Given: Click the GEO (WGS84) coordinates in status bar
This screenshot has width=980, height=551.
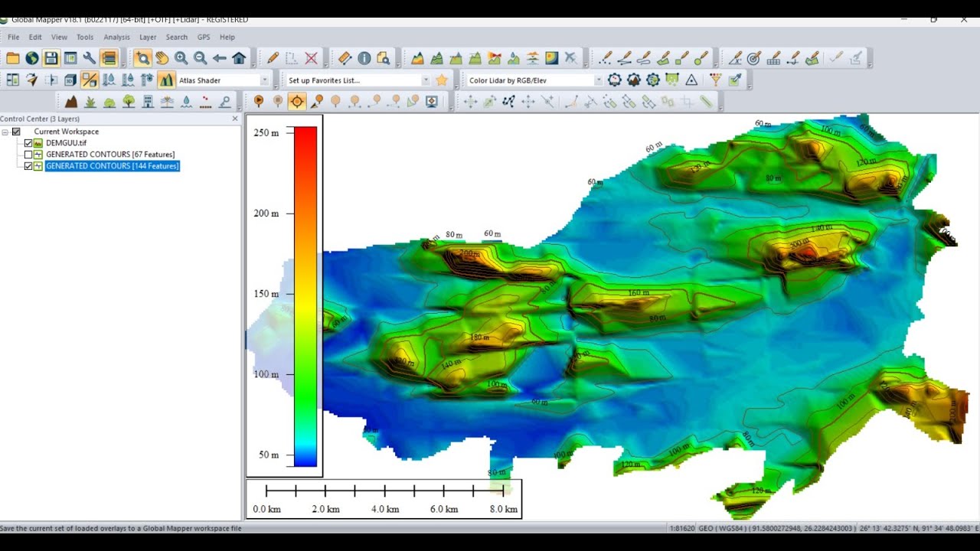Looking at the screenshot, I should point(777,528).
